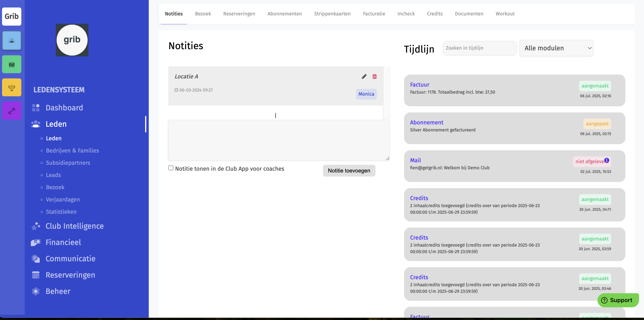Delete the Locatie A note with trash icon
This screenshot has height=320, width=644.
tap(374, 76)
